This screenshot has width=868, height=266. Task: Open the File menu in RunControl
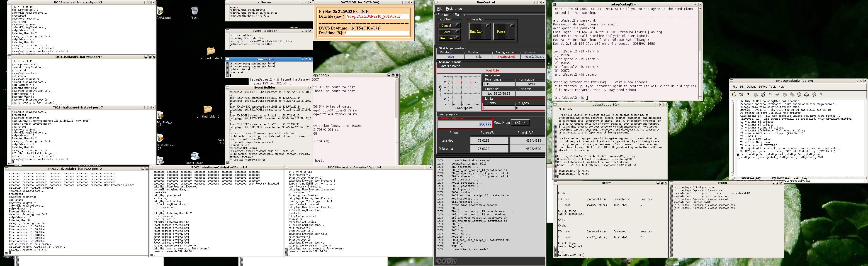click(x=439, y=9)
